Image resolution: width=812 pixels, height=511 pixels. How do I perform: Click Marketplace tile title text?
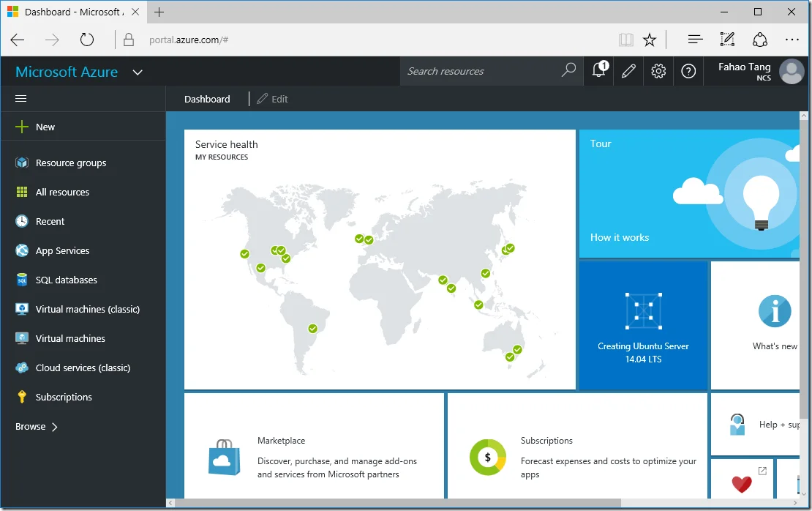pyautogui.click(x=281, y=441)
